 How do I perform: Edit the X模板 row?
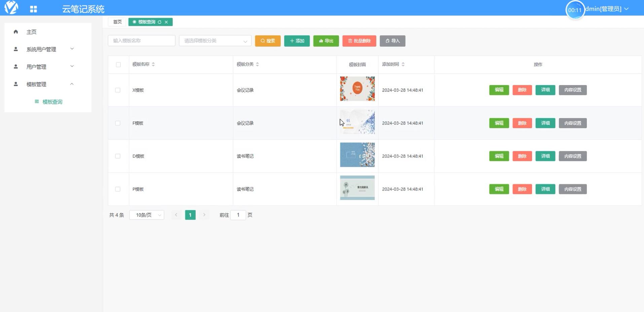499,90
